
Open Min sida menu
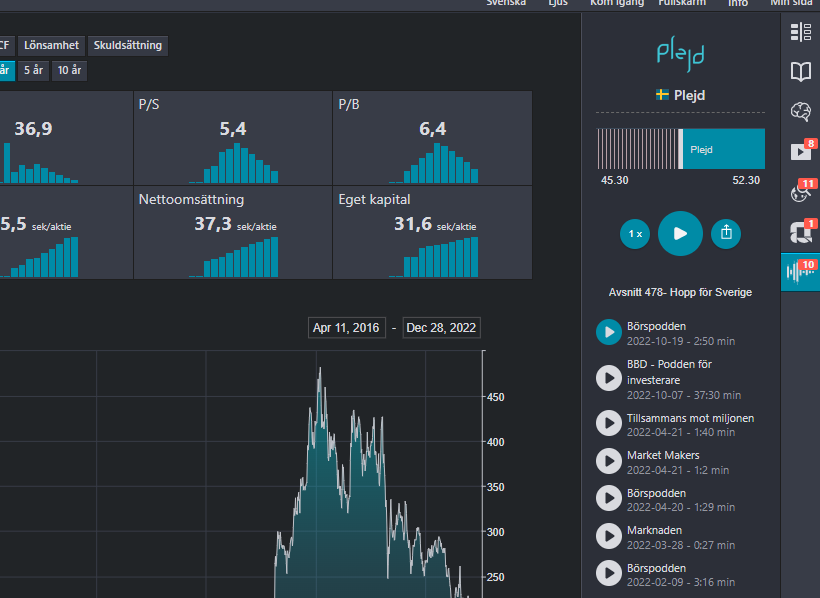(x=791, y=3)
